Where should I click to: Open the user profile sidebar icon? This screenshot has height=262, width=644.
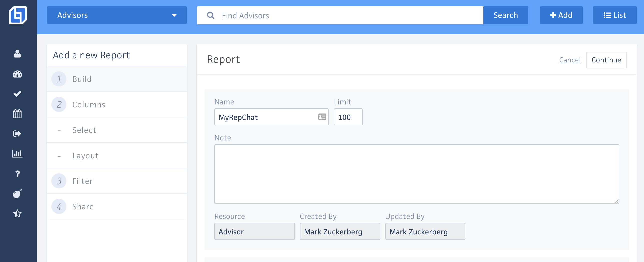tap(17, 54)
